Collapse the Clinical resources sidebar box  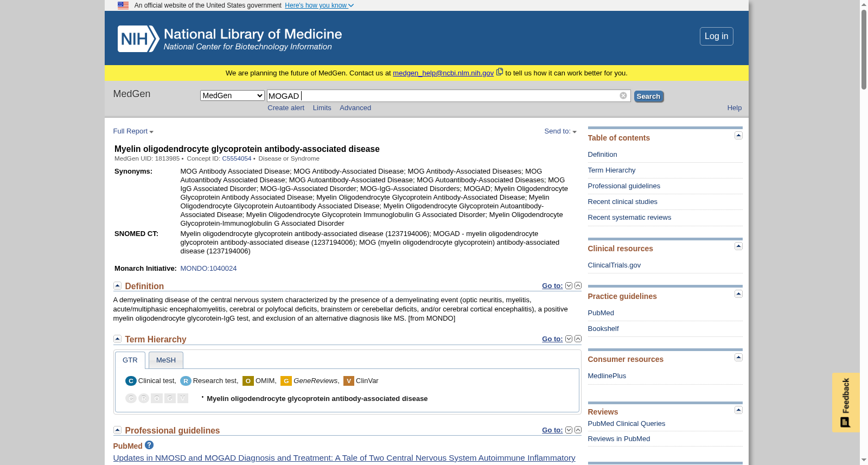pos(738,246)
